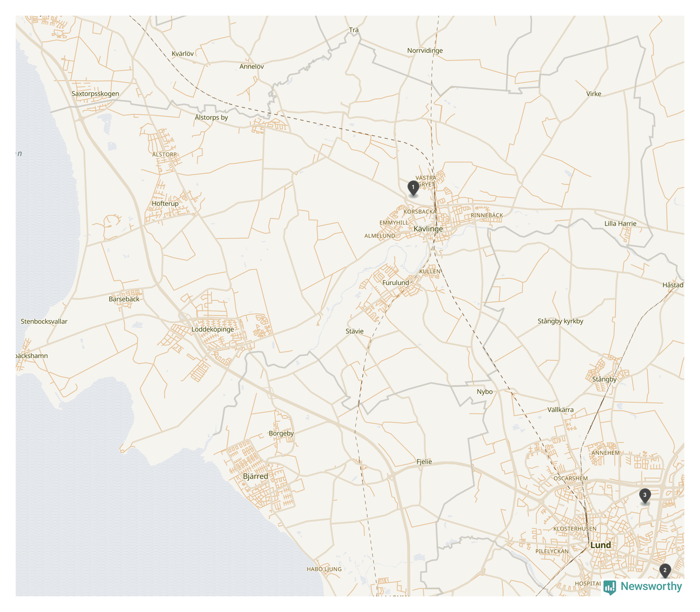Select the Stävie label
700x612 pixels.
point(355,331)
